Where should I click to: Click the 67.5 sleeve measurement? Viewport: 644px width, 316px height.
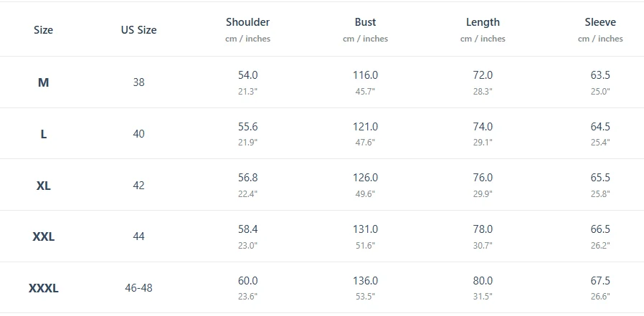pyautogui.click(x=600, y=282)
